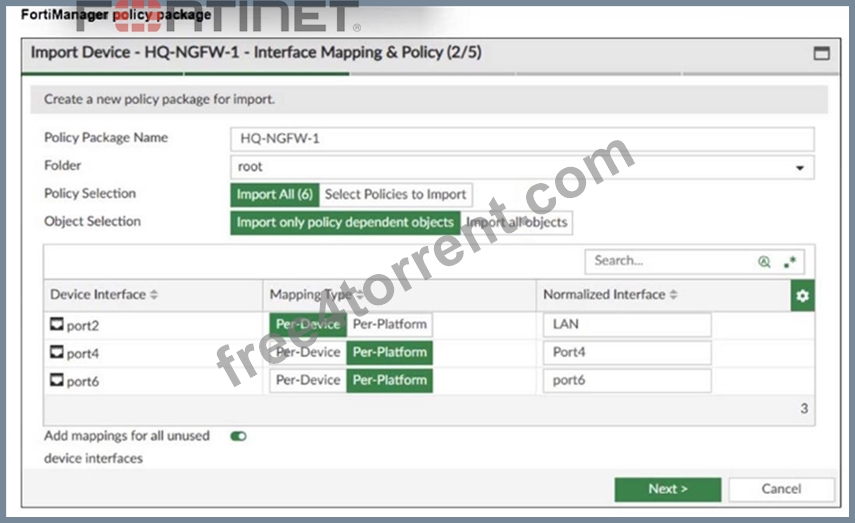
Task: Click the port6 interface icon
Action: (57, 380)
